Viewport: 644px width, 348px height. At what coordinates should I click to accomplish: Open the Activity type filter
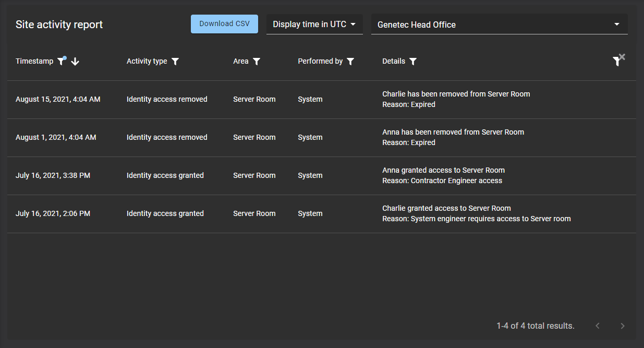pyautogui.click(x=175, y=62)
